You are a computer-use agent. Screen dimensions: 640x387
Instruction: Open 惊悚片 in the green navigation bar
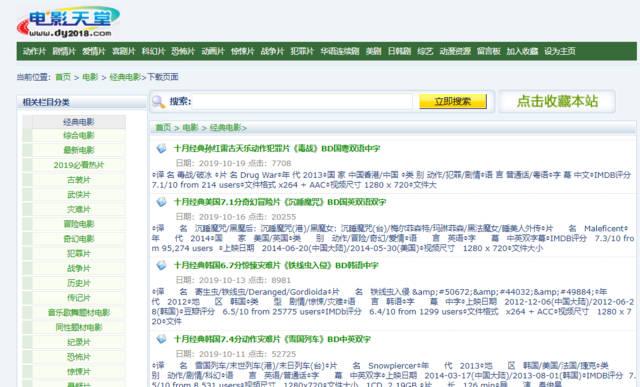pyautogui.click(x=243, y=51)
